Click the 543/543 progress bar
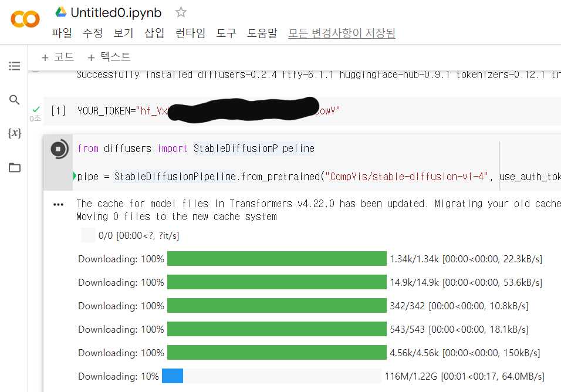Viewport: 561px width, 392px height. click(x=276, y=329)
